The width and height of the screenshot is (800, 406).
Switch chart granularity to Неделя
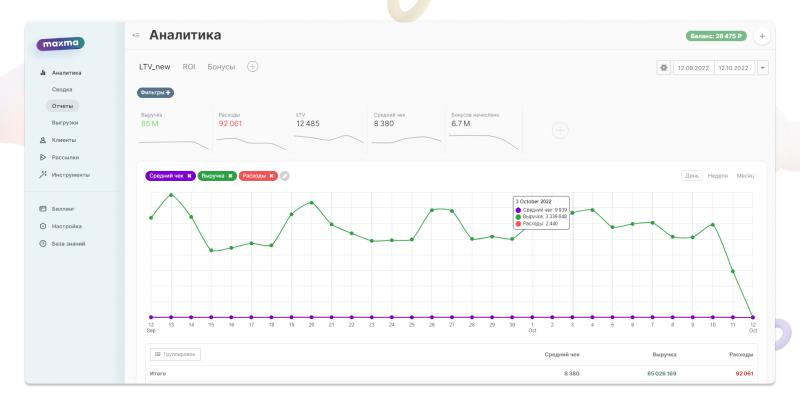click(x=716, y=176)
